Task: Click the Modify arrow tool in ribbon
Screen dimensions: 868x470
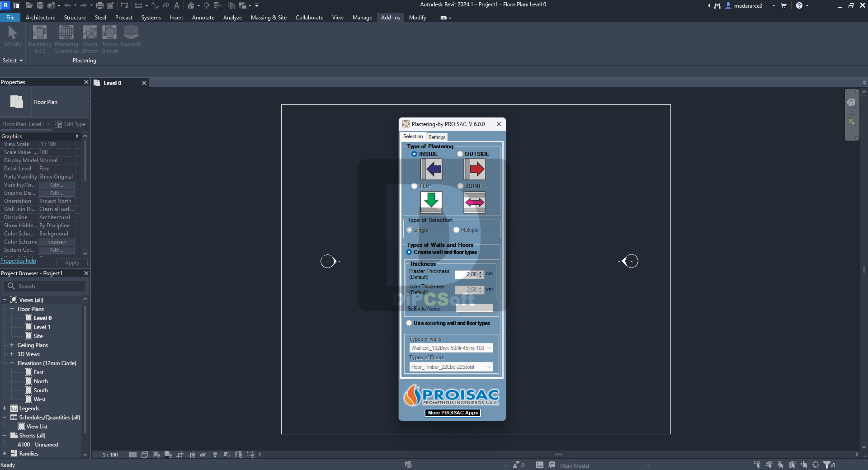Action: tap(13, 32)
